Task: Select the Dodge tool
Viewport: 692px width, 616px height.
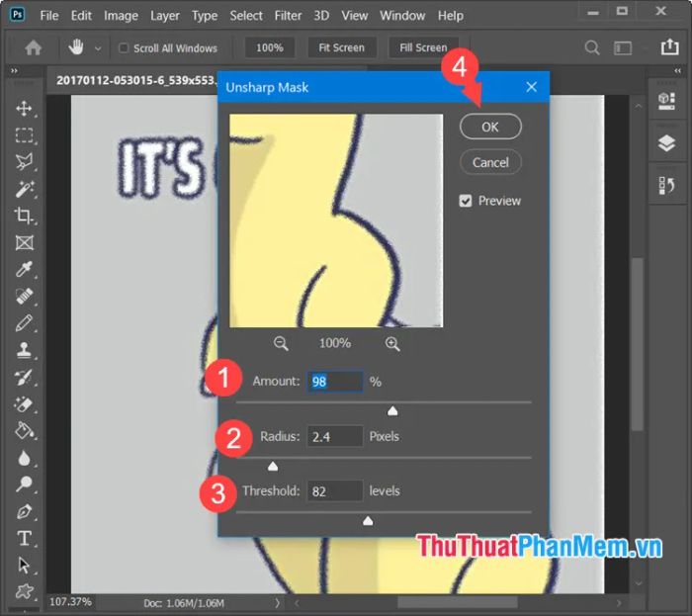Action: (24, 484)
